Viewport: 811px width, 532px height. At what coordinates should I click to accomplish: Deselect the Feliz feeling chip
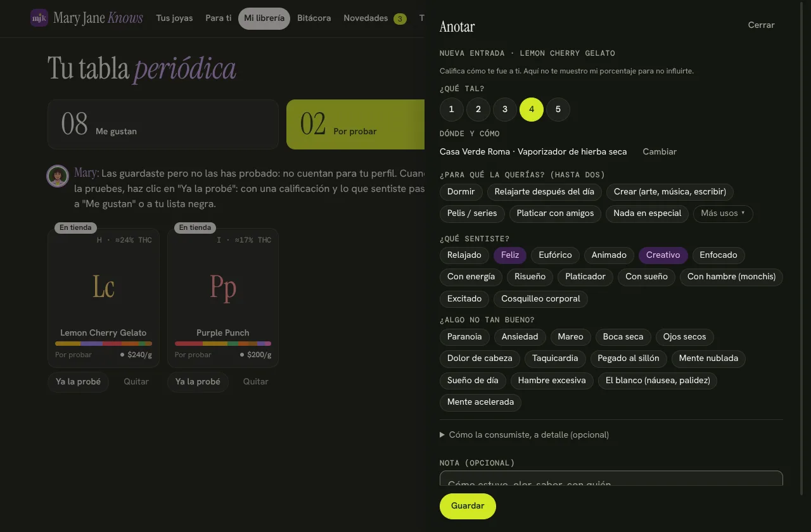tap(510, 255)
